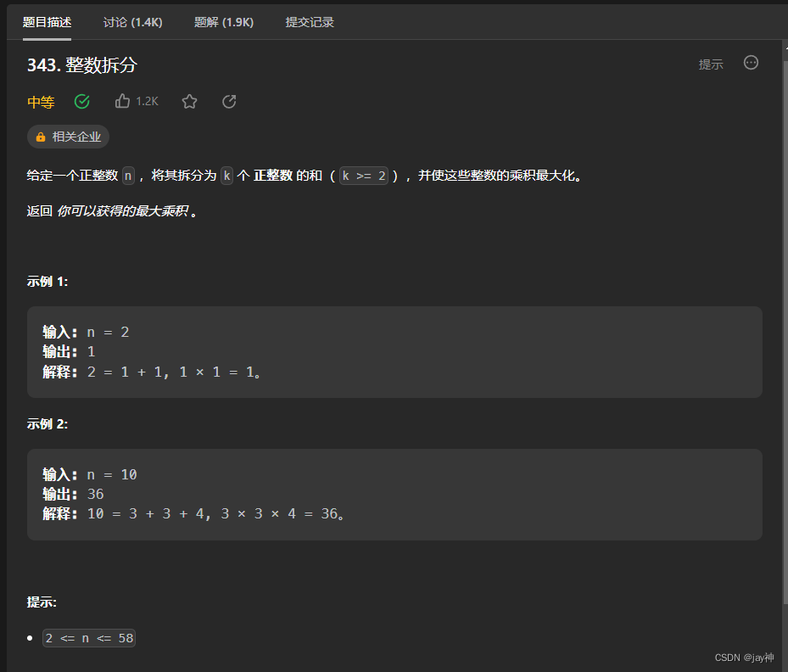The height and width of the screenshot is (672, 788).
Task: Select the k >= 2 inline code
Action: click(x=363, y=175)
